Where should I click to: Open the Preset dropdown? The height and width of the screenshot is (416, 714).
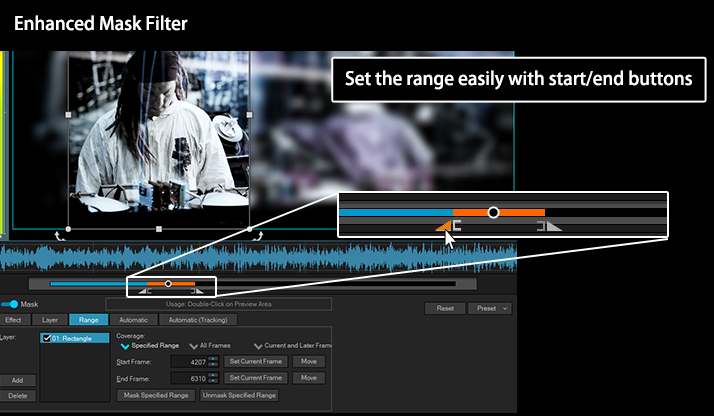pyautogui.click(x=490, y=309)
